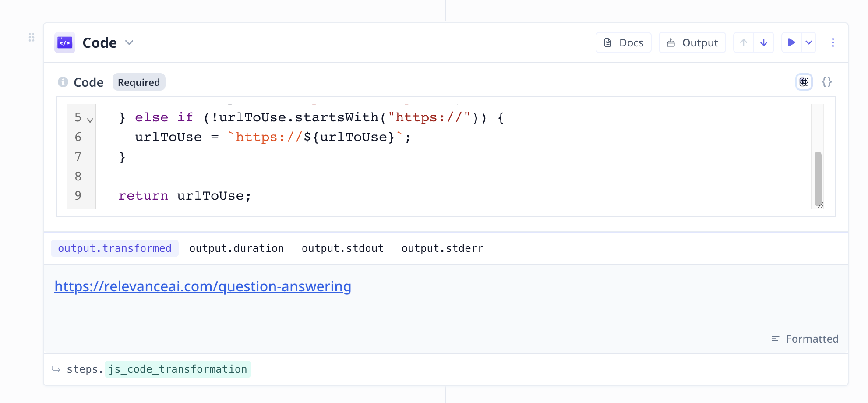Image resolution: width=868 pixels, height=403 pixels.
Task: Click the info icon beside Code label
Action: tap(63, 82)
